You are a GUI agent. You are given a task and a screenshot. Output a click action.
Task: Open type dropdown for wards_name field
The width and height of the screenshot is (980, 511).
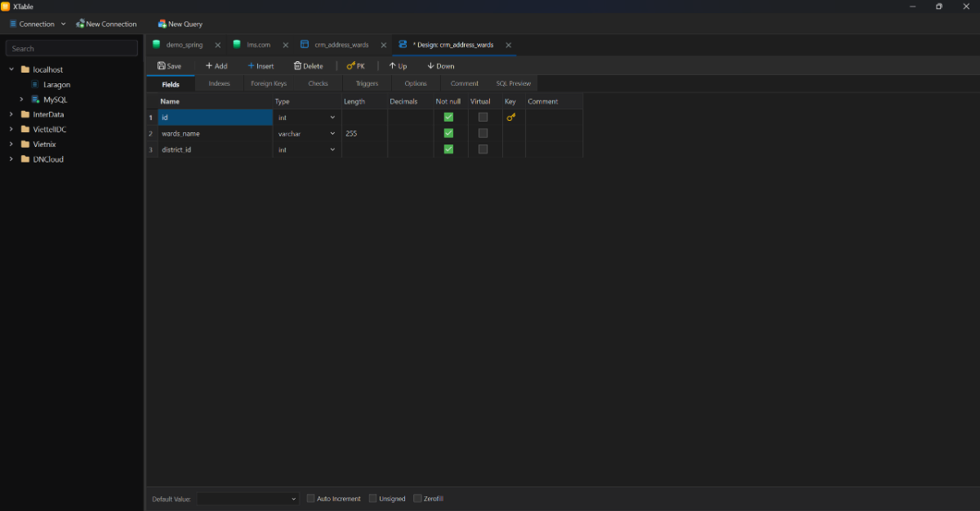pyautogui.click(x=332, y=133)
